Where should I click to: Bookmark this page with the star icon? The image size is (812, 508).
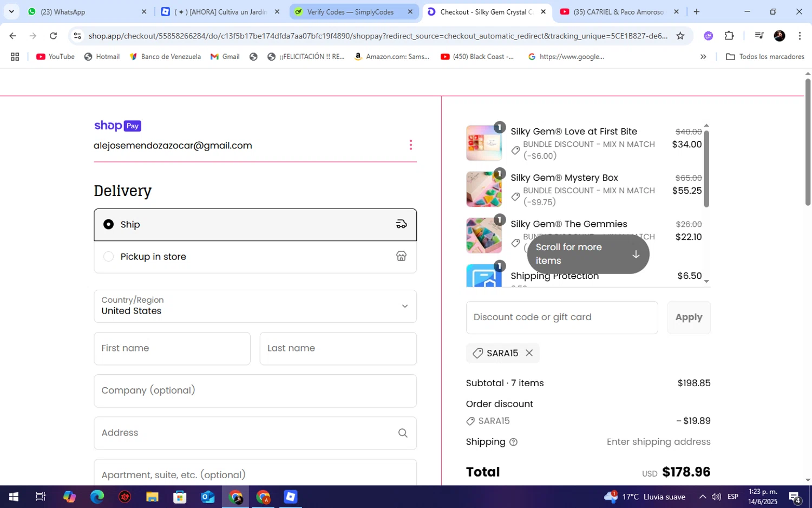point(680,36)
